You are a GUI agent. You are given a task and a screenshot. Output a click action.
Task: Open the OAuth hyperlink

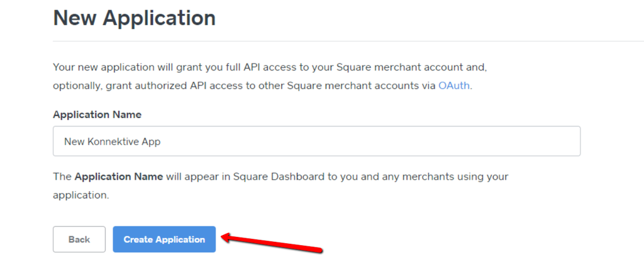tap(453, 85)
